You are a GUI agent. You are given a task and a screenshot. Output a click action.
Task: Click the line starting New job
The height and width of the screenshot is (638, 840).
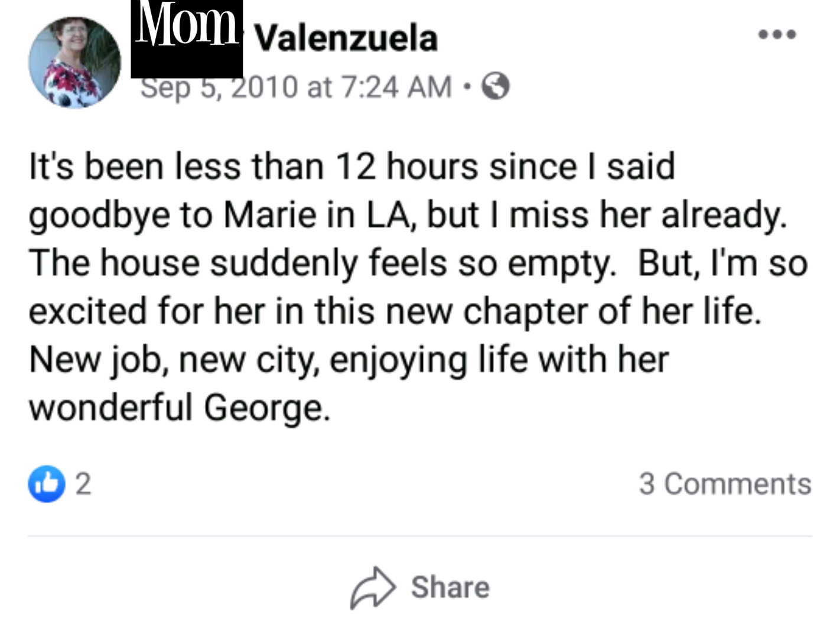(349, 360)
